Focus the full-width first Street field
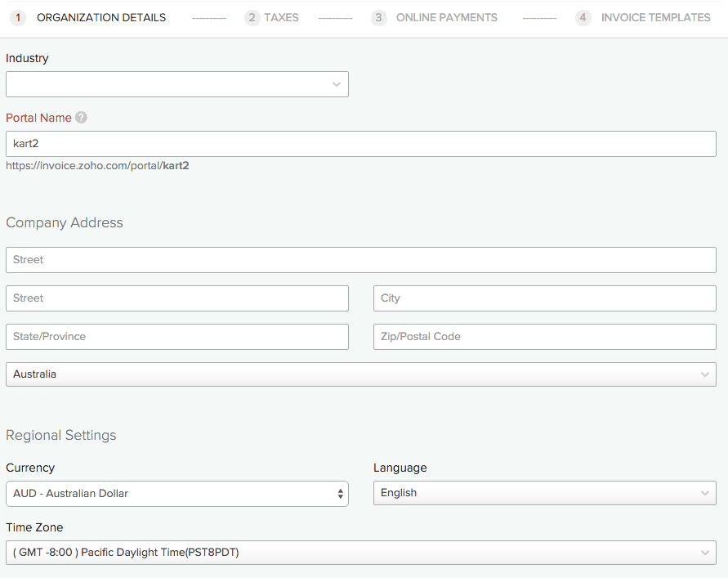Image resolution: width=728 pixels, height=578 pixels. (x=360, y=260)
